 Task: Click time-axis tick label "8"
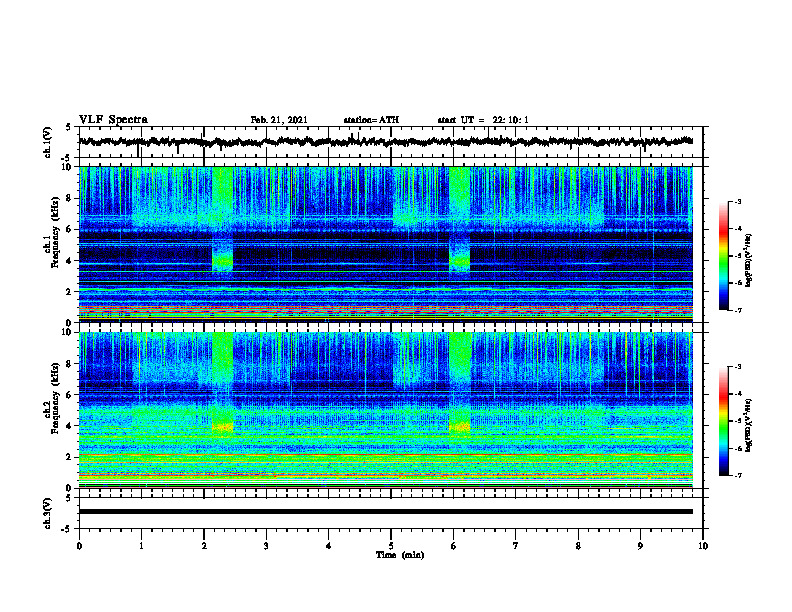(578, 546)
